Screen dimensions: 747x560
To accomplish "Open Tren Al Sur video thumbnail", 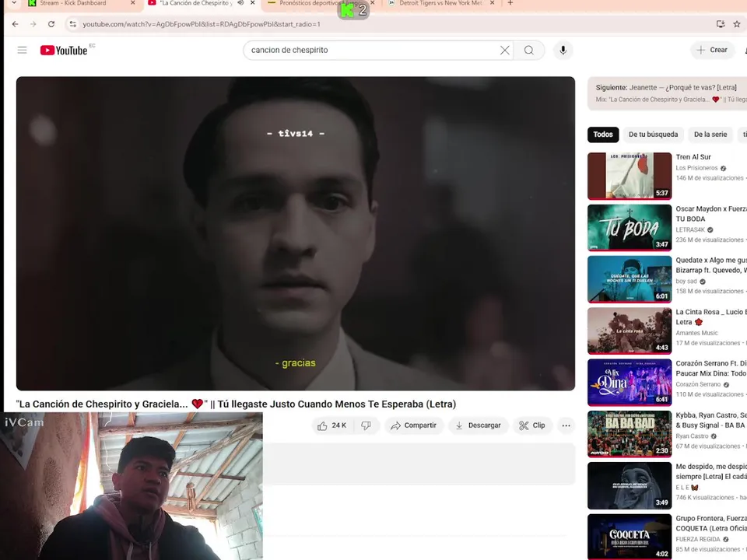I will [630, 176].
